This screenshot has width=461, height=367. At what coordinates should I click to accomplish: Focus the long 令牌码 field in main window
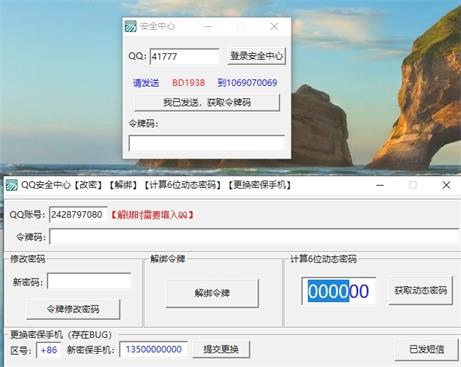click(x=254, y=237)
